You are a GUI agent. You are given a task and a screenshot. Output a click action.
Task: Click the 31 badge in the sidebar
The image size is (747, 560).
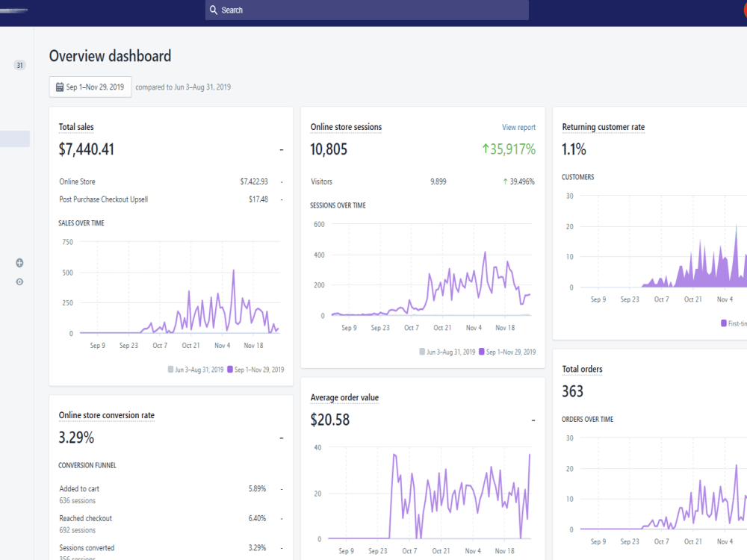pyautogui.click(x=19, y=65)
